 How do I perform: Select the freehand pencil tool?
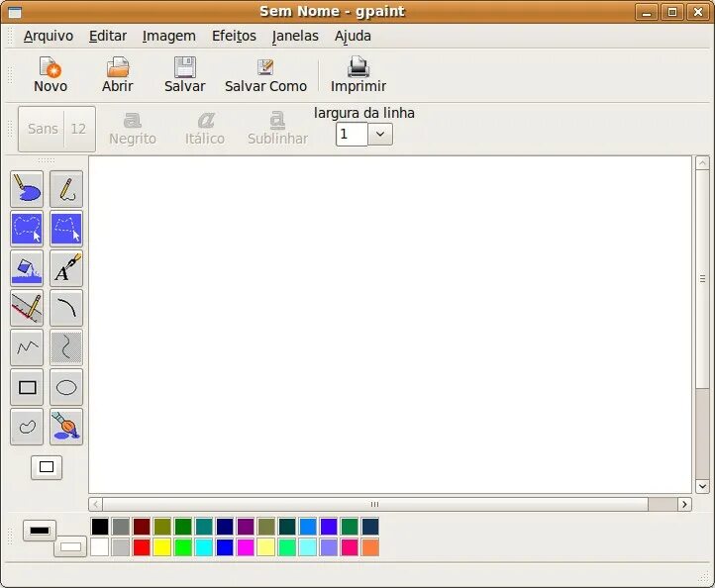click(x=66, y=189)
